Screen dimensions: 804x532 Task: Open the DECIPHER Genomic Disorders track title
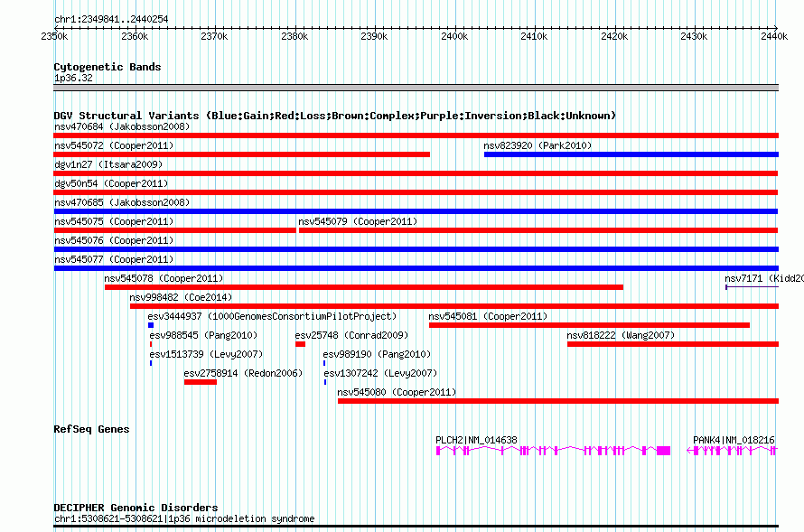click(136, 508)
